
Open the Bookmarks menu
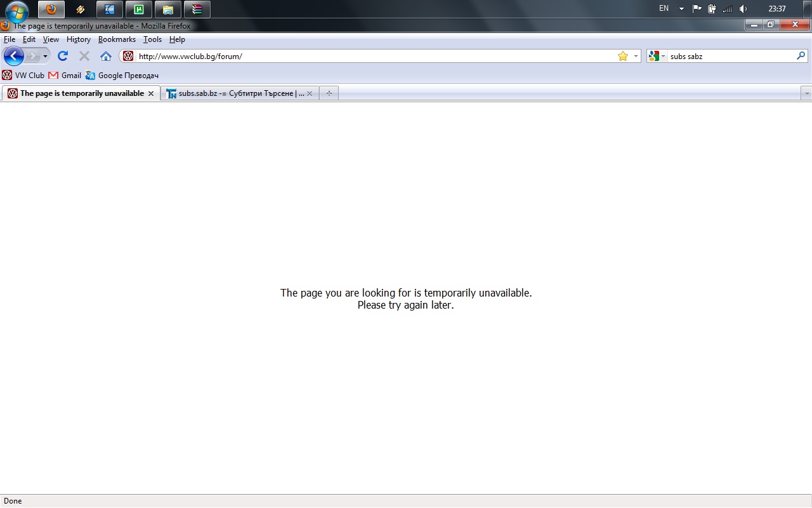pos(117,39)
